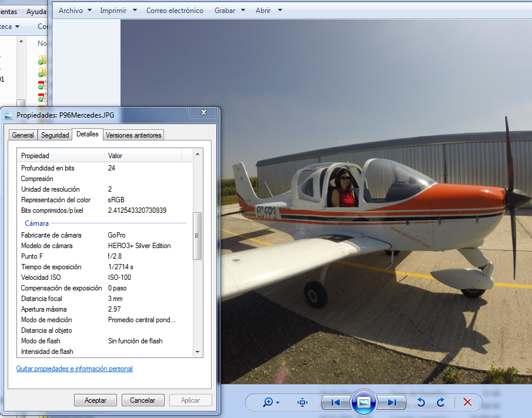Click the Aceptar button
This screenshot has width=532, height=418.
pos(95,400)
